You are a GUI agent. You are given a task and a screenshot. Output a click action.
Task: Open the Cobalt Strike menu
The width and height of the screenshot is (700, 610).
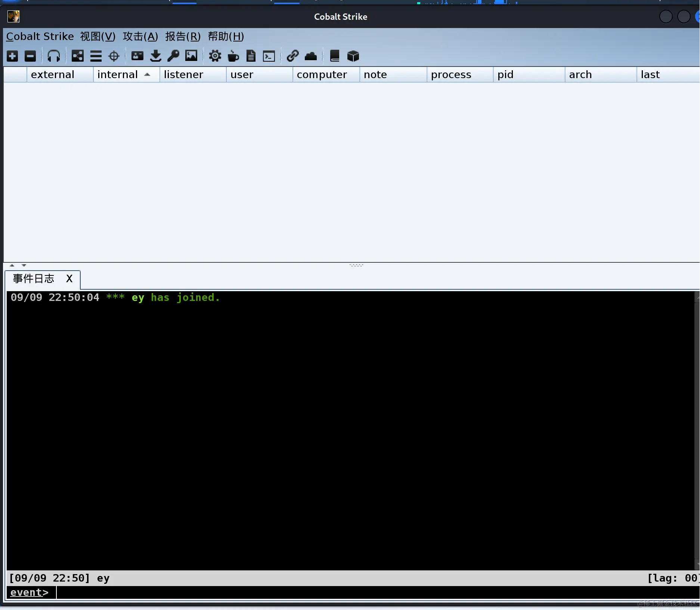coord(40,37)
